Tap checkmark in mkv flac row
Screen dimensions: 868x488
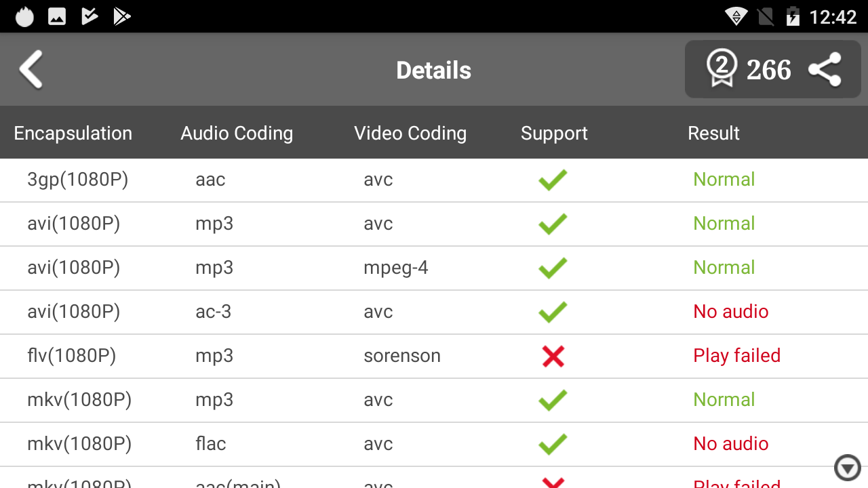click(553, 444)
